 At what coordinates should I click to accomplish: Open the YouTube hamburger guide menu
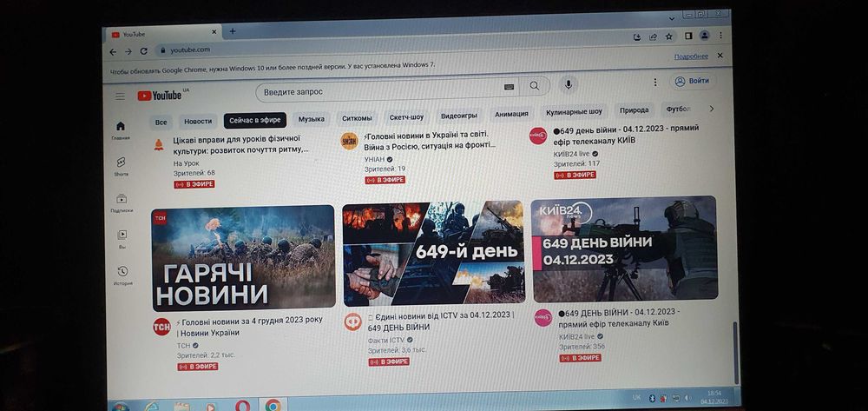120,96
